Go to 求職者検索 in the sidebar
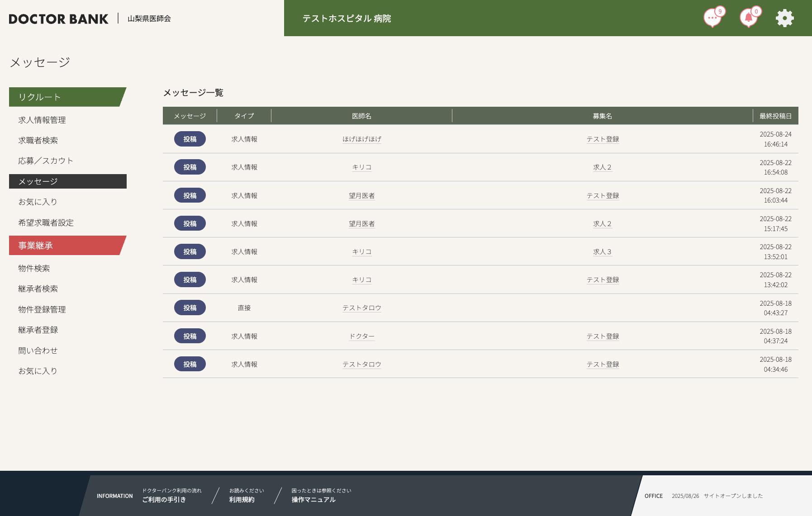The width and height of the screenshot is (812, 516). [38, 140]
